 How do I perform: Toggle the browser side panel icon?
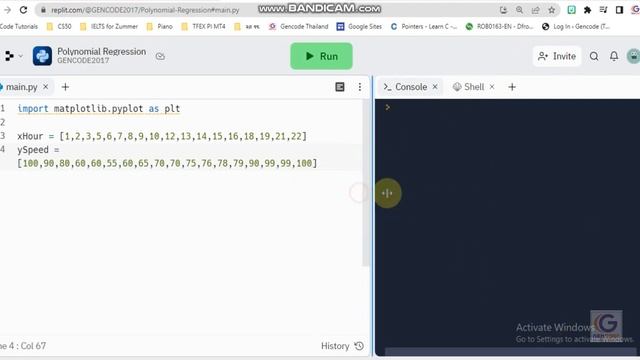[620, 10]
